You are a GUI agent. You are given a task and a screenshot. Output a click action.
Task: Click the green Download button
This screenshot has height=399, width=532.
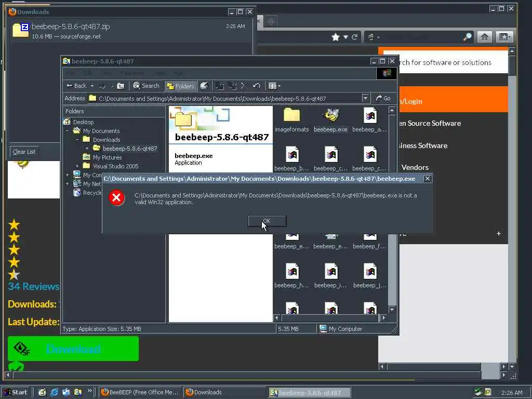pos(73,349)
